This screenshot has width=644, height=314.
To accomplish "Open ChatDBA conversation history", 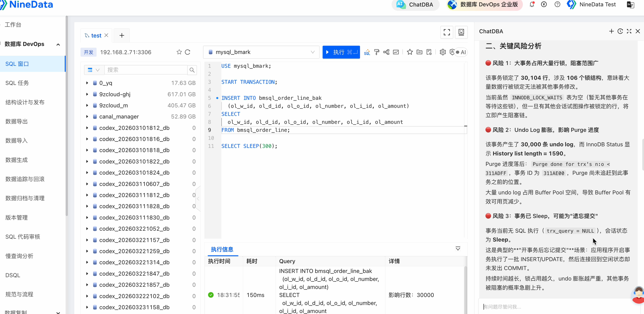I will point(620,31).
